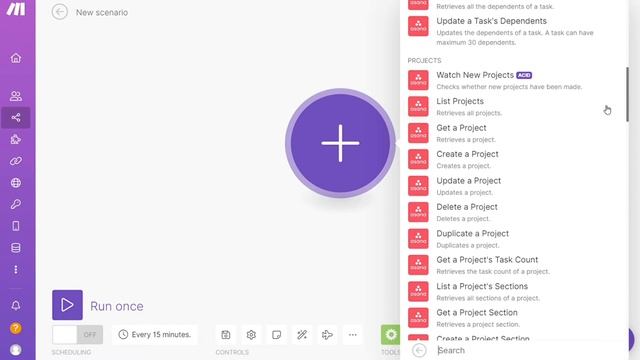The height and width of the screenshot is (360, 640).
Task: Select Get a Project module
Action: coord(513,133)
